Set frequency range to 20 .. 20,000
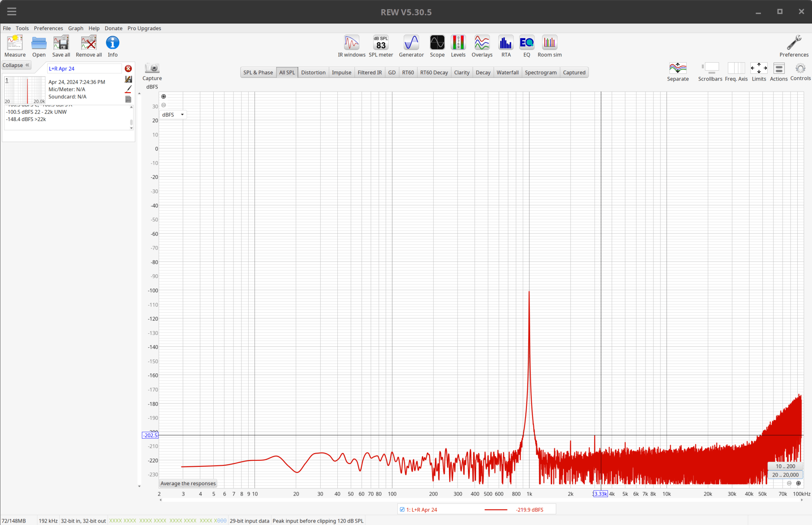Screen dimensions: 812x525 785,475
